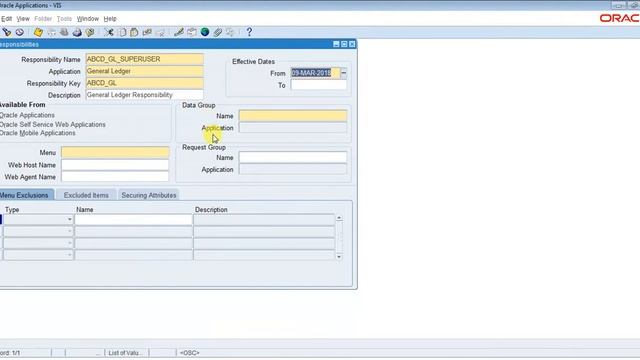This screenshot has width=640, height=360.
Task: Open Attachments with the paperclip icon
Action: click(x=218, y=32)
